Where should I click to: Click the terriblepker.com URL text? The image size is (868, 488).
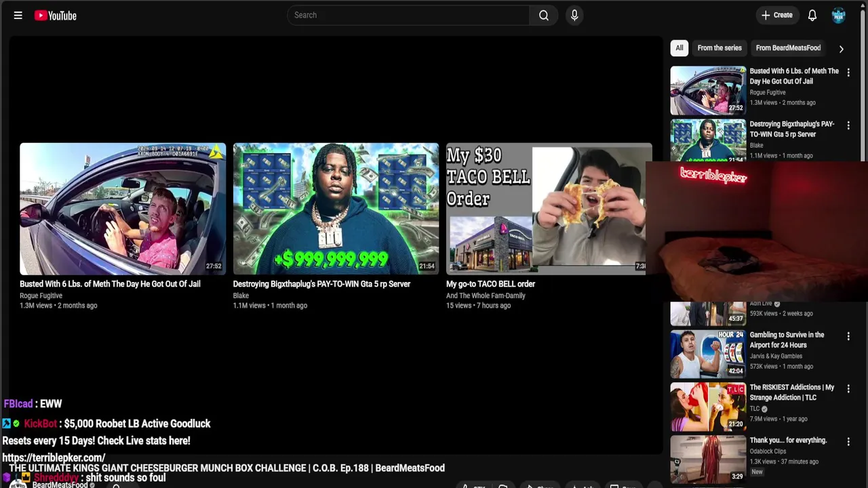[54, 457]
